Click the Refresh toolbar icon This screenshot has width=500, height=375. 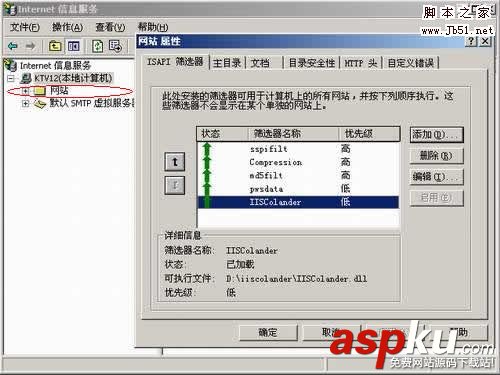pyautogui.click(x=97, y=46)
